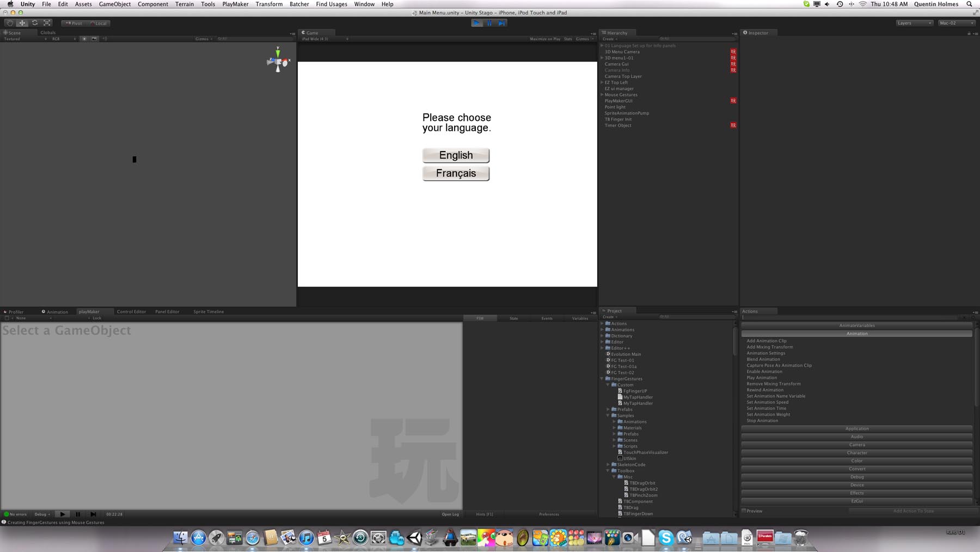The height and width of the screenshot is (552, 980).
Task: Select the Rotate tool in the toolbar
Action: click(34, 22)
